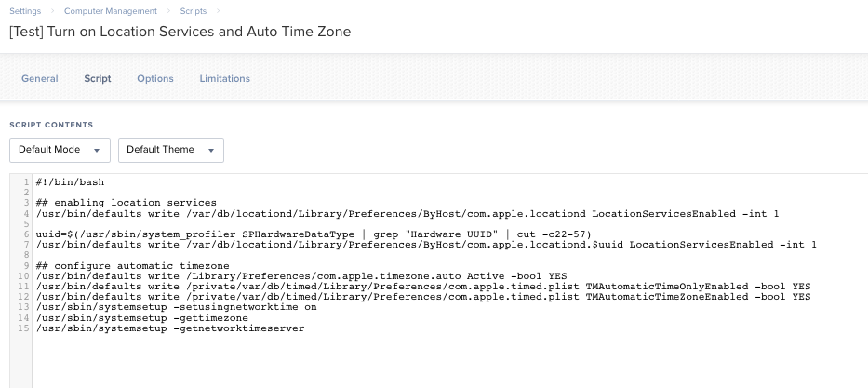This screenshot has width=868, height=388.
Task: Click the systemsetup -gettimezone line
Action: pyautogui.click(x=141, y=317)
